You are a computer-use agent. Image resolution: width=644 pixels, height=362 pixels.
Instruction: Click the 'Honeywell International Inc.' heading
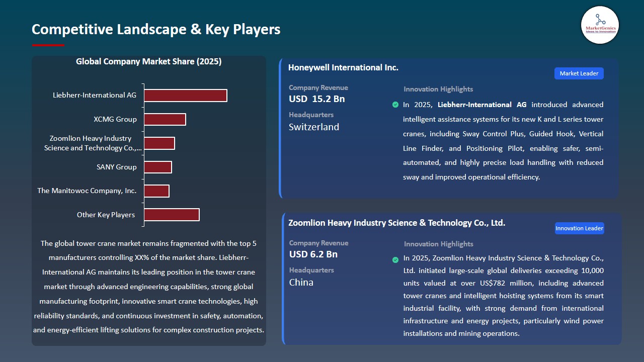(x=343, y=67)
